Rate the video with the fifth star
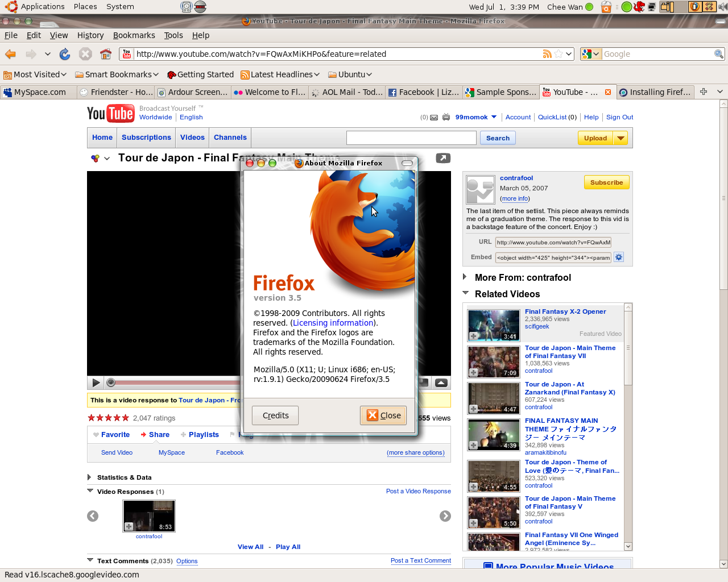728x582 pixels. click(126, 418)
